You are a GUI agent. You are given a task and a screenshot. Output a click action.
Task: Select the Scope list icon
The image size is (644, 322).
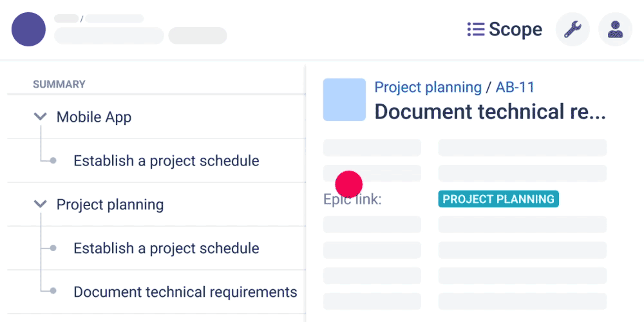(x=476, y=29)
